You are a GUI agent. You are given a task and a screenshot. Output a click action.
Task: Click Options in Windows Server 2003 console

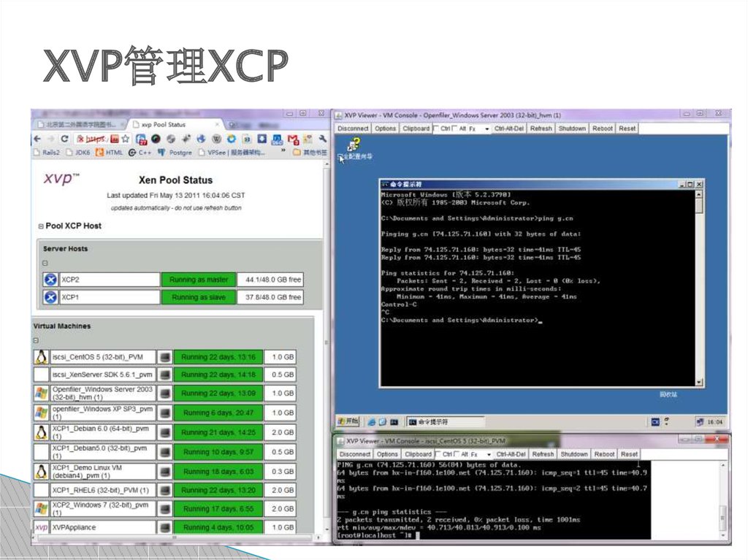386,129
